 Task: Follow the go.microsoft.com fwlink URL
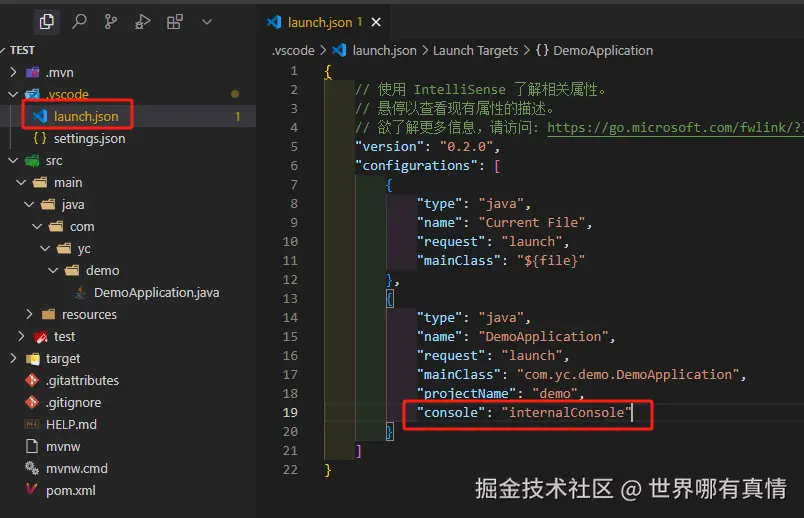click(675, 127)
